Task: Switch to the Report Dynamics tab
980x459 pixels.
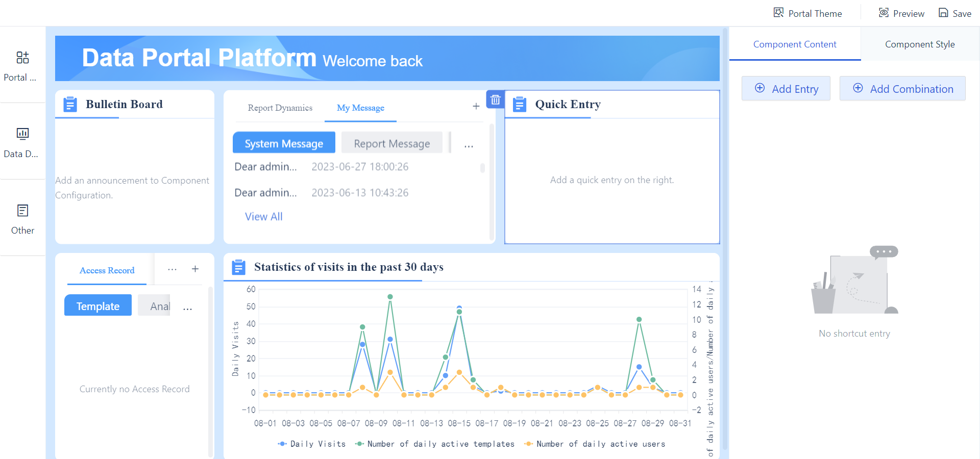Action: [280, 108]
